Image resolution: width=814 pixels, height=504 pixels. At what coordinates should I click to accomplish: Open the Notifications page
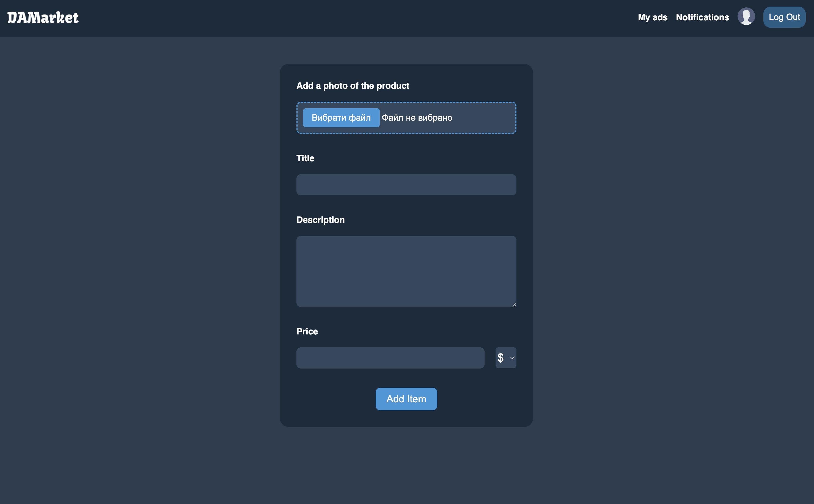click(702, 17)
